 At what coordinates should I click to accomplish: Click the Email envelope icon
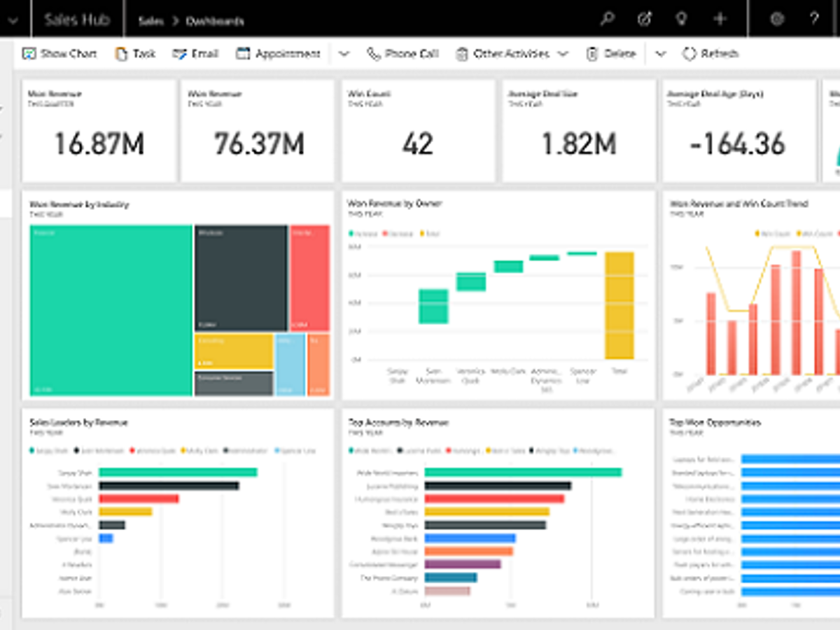tap(179, 54)
